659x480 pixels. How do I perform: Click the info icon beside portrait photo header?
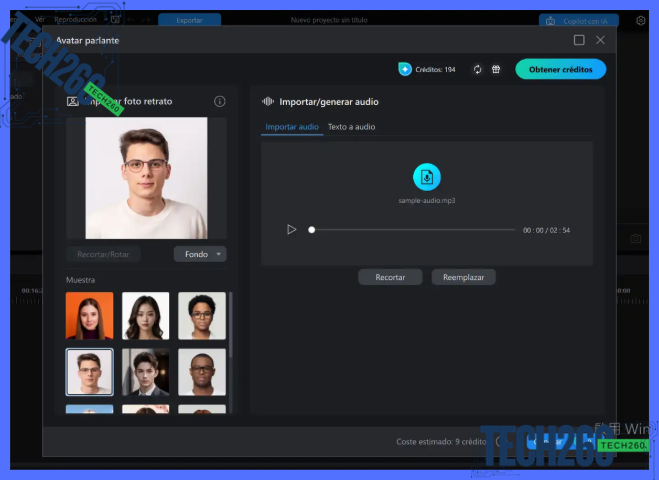pos(220,101)
